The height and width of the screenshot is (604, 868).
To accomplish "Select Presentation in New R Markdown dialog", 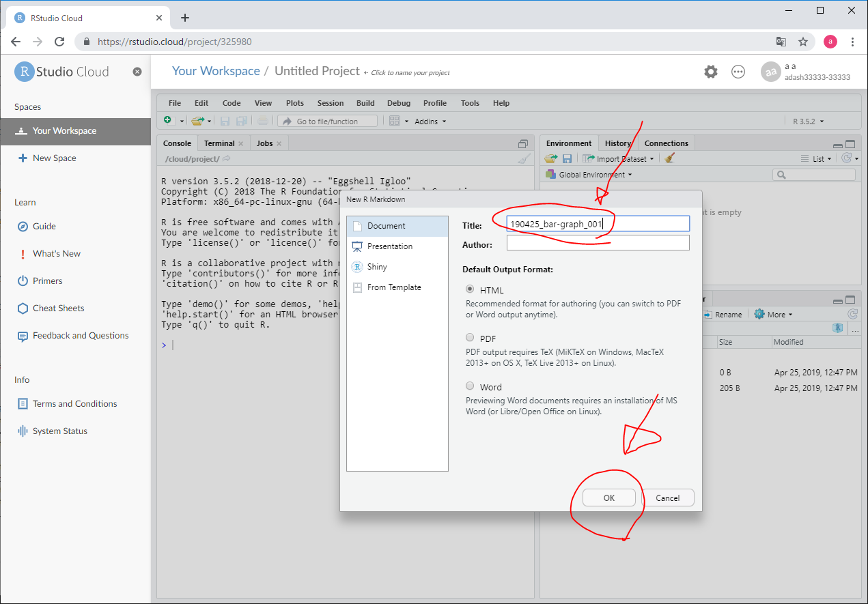I will click(x=397, y=246).
